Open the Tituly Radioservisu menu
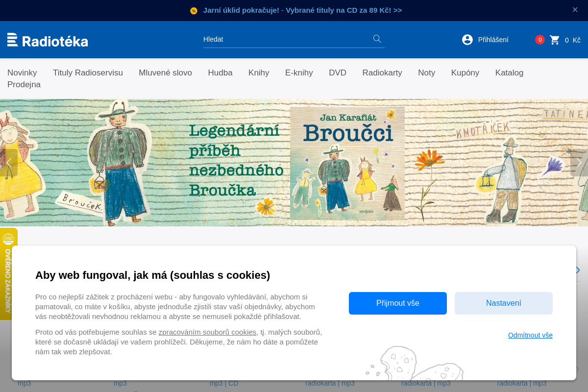This screenshot has height=392, width=588. [88, 73]
